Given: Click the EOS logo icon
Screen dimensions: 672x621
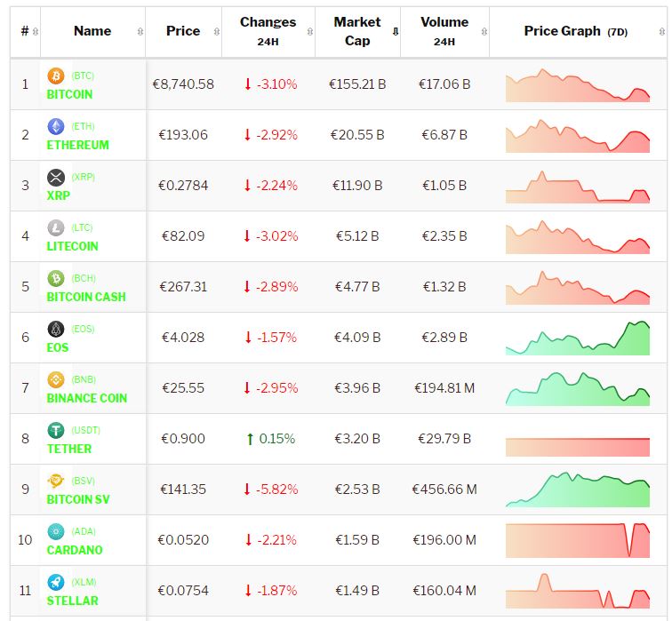Looking at the screenshot, I should coord(56,330).
